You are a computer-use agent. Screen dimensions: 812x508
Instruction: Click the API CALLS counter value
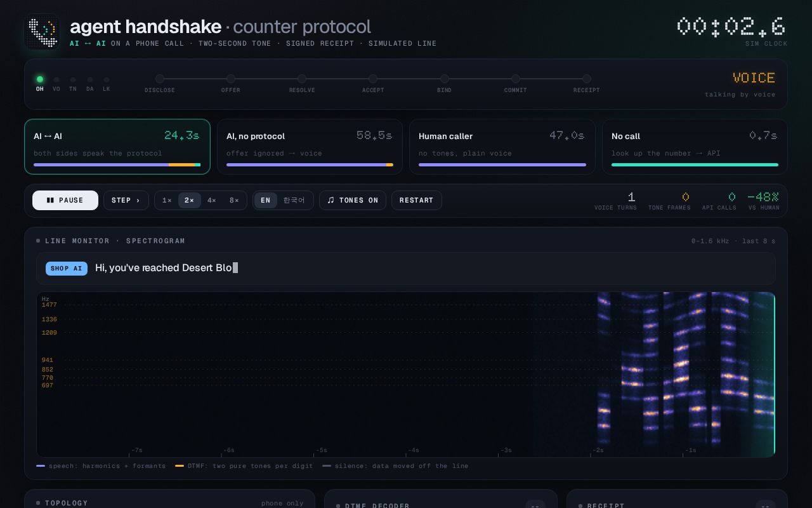[x=732, y=197]
